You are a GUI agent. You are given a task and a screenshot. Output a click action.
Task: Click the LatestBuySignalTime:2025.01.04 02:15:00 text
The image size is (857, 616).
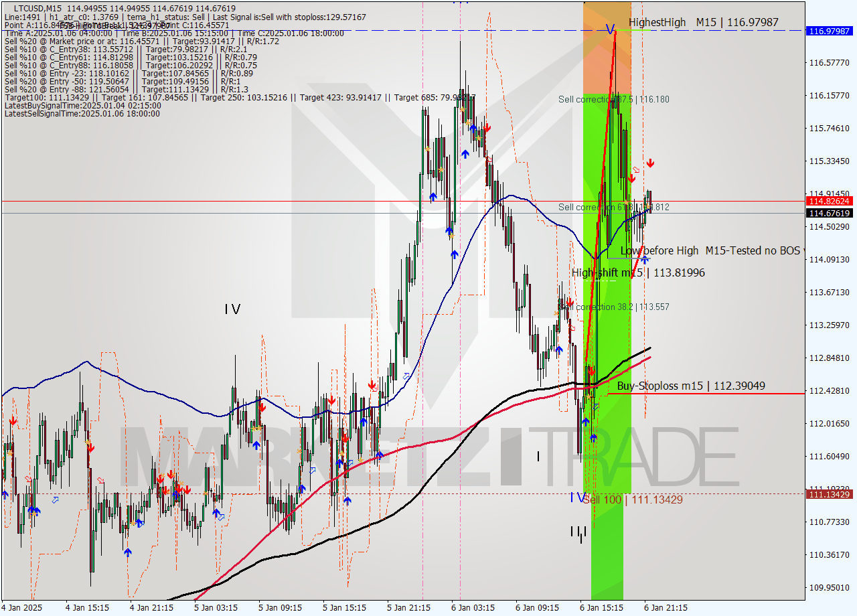(83, 106)
